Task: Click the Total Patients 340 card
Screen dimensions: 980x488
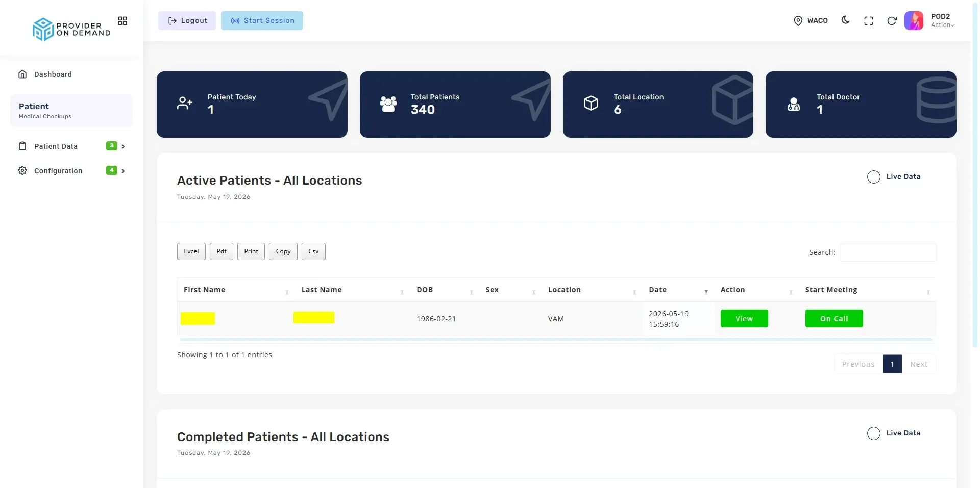Action: [455, 105]
